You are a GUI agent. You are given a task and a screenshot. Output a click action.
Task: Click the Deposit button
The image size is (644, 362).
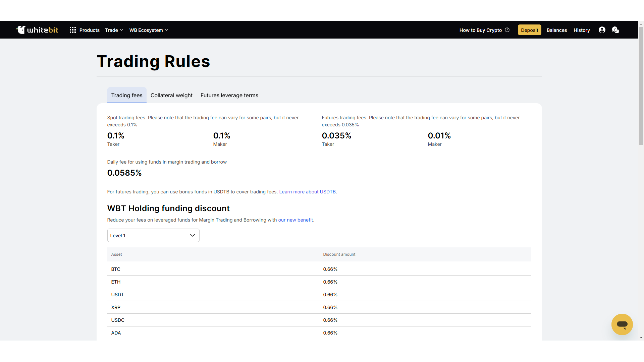coord(529,30)
